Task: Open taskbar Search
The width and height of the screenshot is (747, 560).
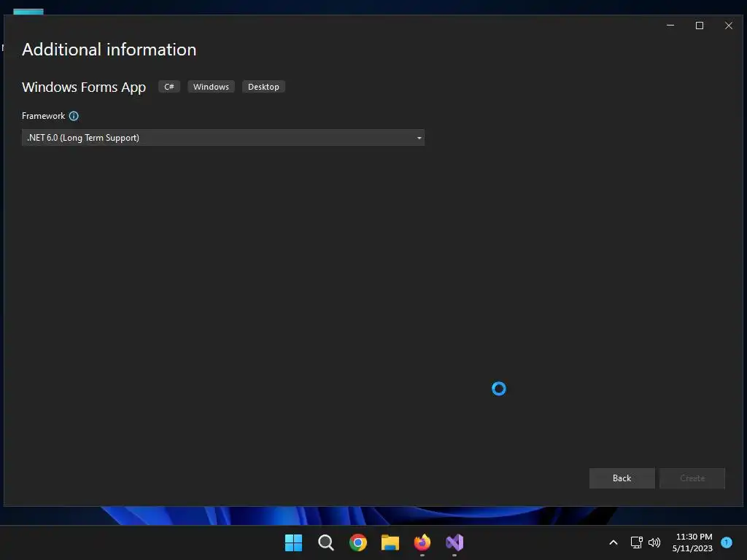Action: pos(326,542)
